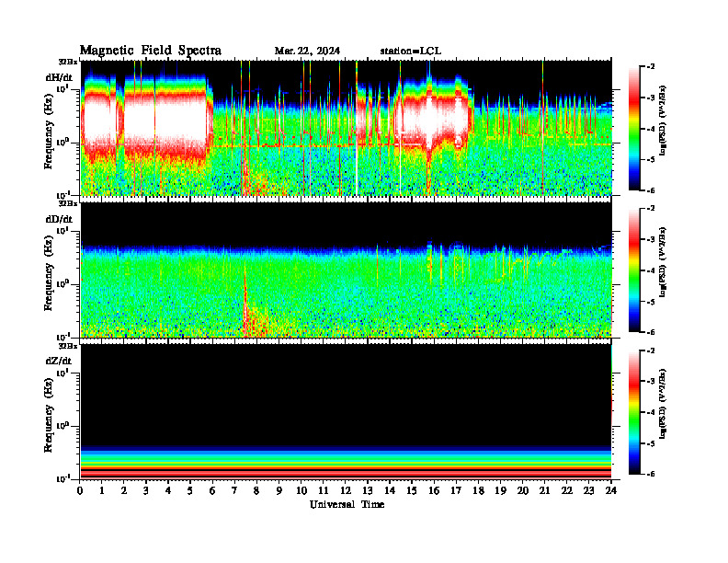The height and width of the screenshot is (563, 728).
Task: Click the hour "11" tick label
Action: pos(324,490)
